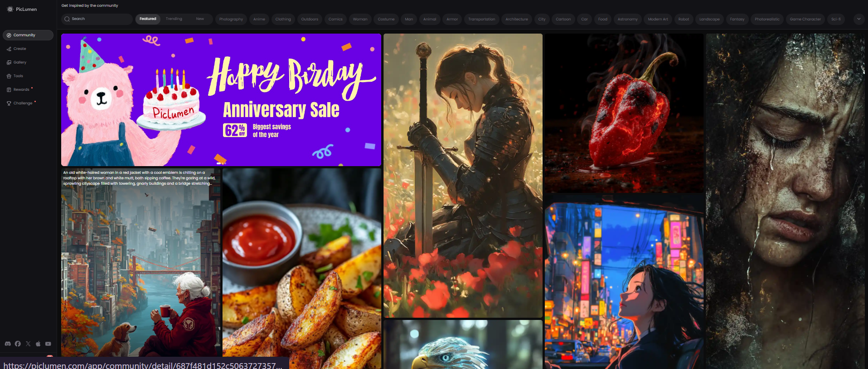Filter by Costume category
868x369 pixels.
(386, 19)
